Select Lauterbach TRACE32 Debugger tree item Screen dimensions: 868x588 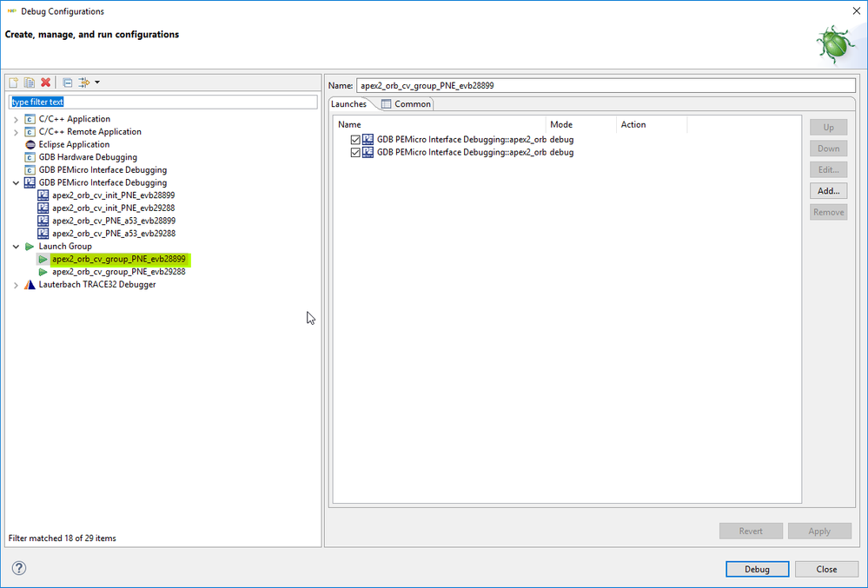[97, 284]
